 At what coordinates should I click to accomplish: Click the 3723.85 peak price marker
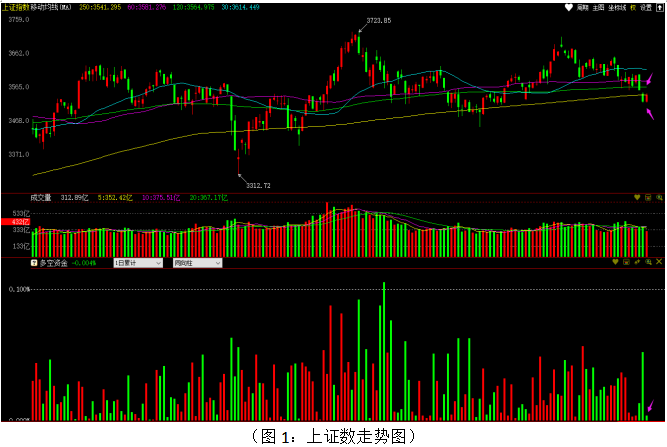click(378, 20)
